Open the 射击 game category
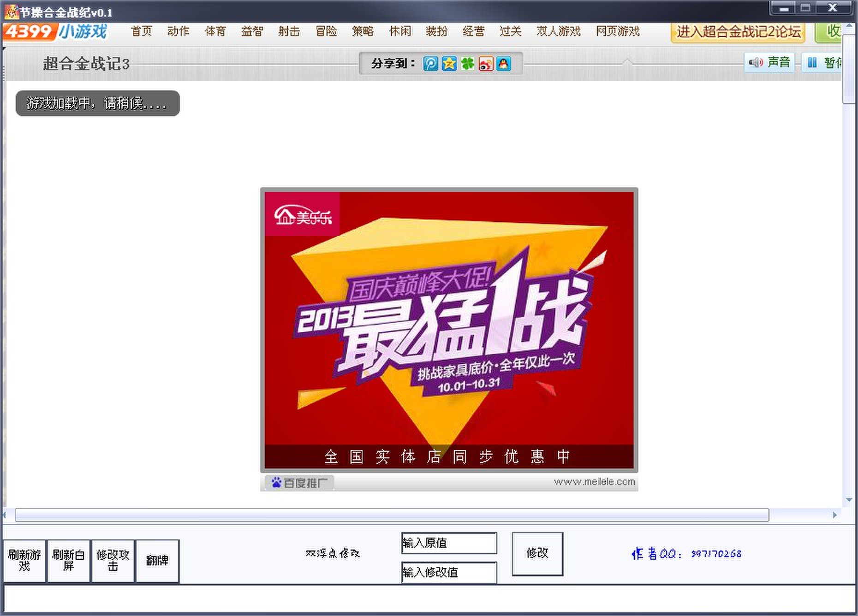This screenshot has height=616, width=858. pos(289,31)
